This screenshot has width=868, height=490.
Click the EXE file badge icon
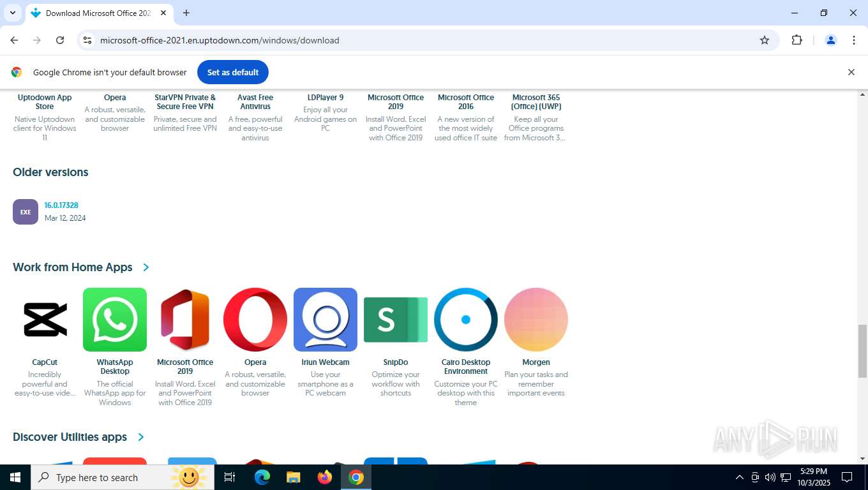(x=26, y=212)
